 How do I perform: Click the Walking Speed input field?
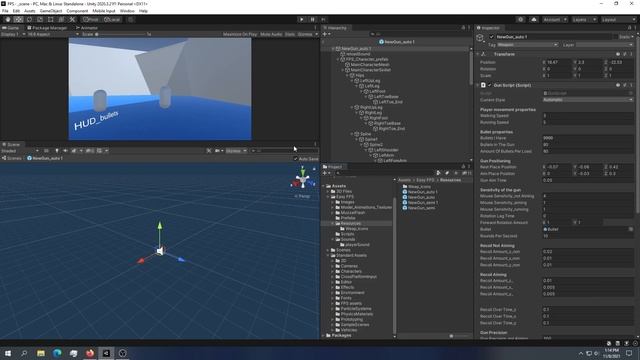coord(588,116)
